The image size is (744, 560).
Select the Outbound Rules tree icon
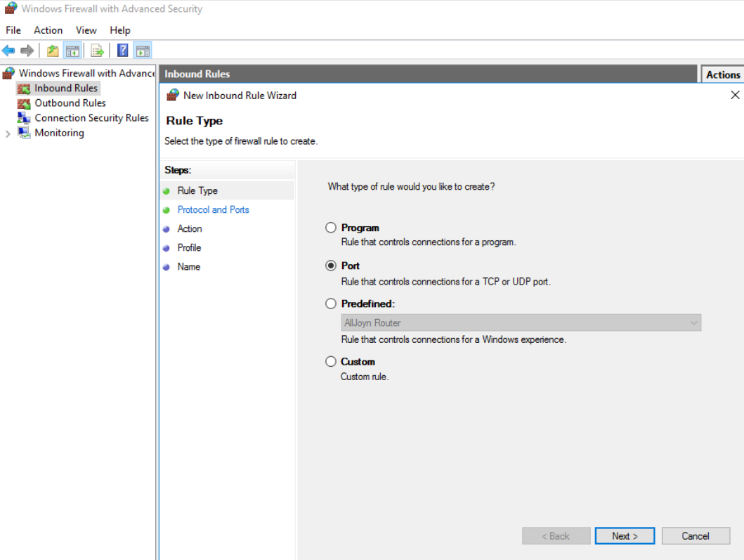coord(24,103)
